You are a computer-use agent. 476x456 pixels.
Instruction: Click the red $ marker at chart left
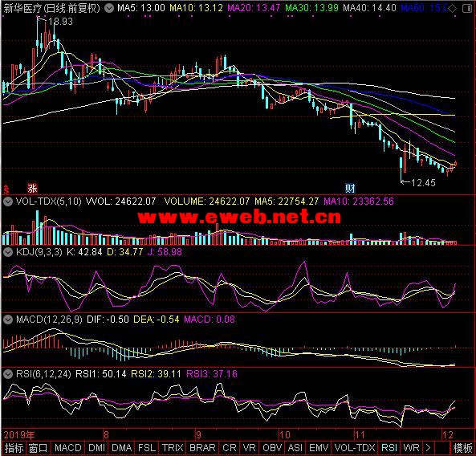6,189
